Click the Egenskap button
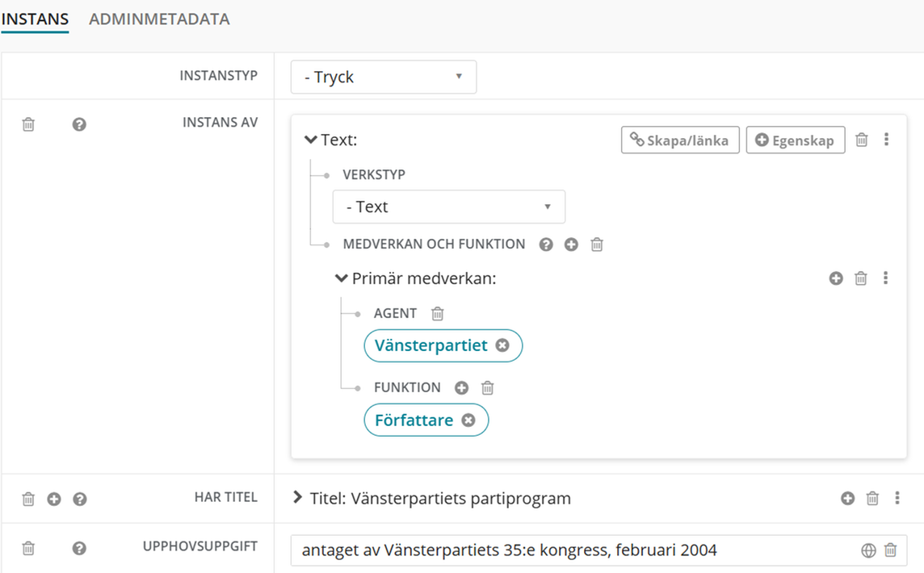 [796, 140]
